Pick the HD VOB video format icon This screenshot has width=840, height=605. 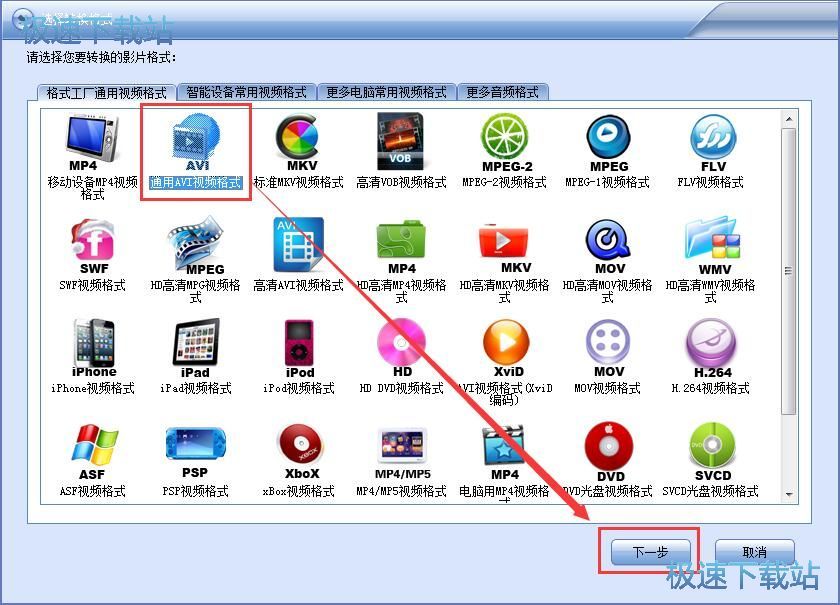click(400, 141)
